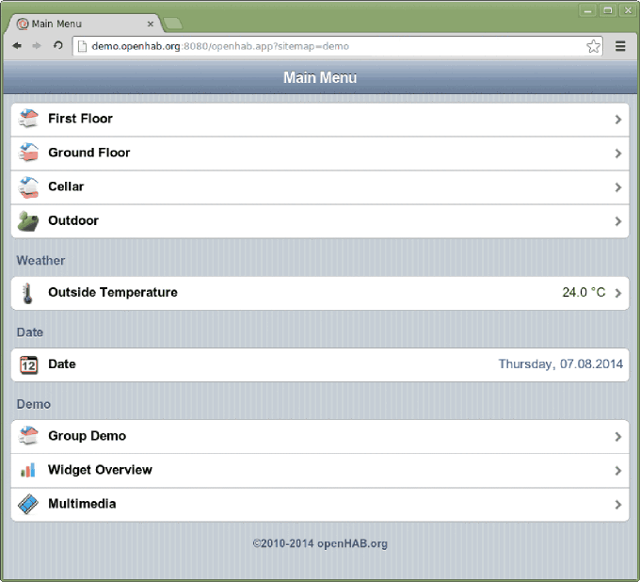Expand Multimedia via its chevron
This screenshot has width=640, height=582.
[x=618, y=504]
